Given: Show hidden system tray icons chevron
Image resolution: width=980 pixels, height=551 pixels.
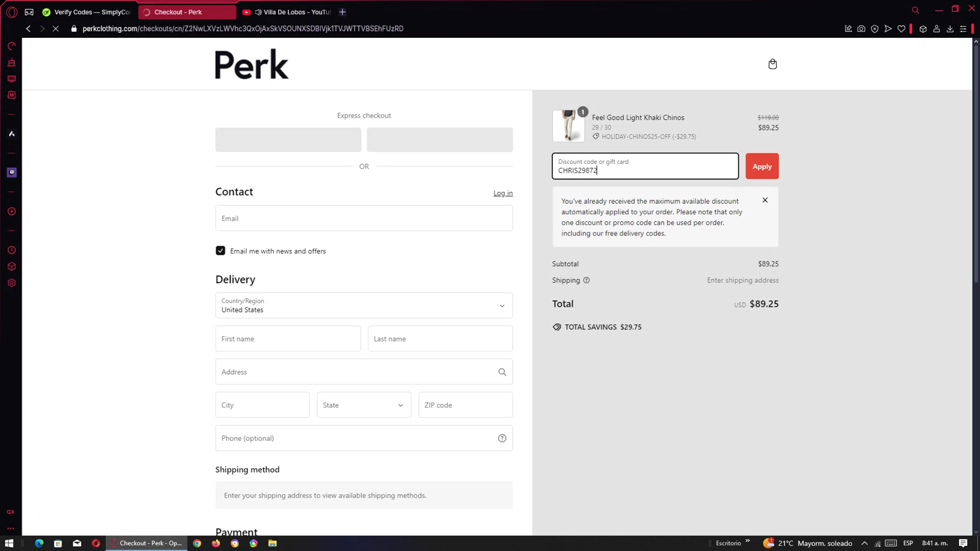Looking at the screenshot, I should tap(864, 543).
